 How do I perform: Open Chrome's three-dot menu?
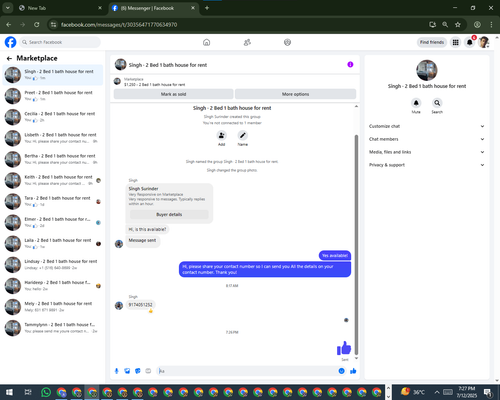(491, 25)
